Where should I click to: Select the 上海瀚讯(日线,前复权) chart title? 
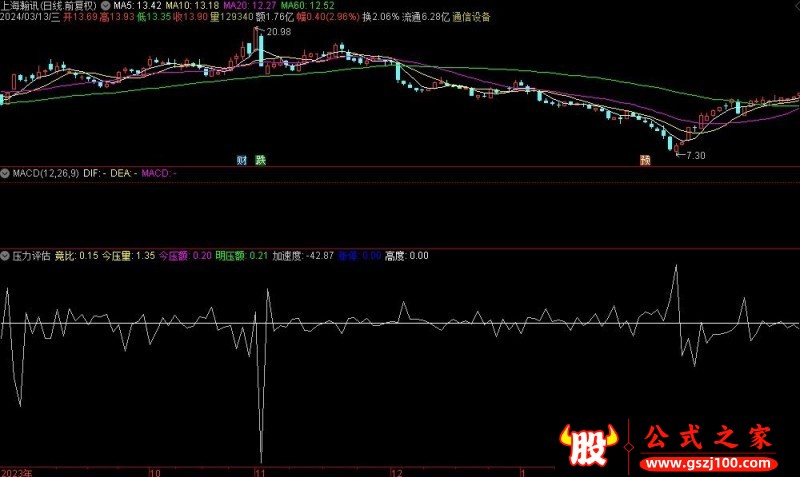click(x=48, y=6)
